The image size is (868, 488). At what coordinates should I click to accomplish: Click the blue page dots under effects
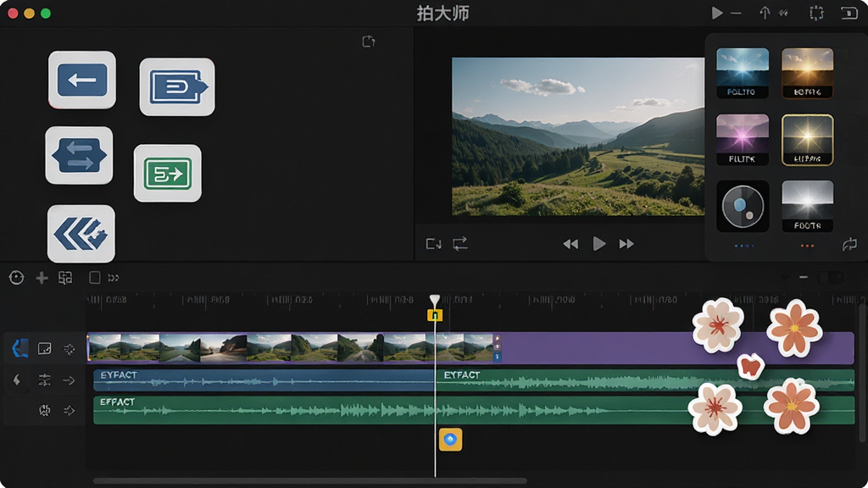coord(743,246)
